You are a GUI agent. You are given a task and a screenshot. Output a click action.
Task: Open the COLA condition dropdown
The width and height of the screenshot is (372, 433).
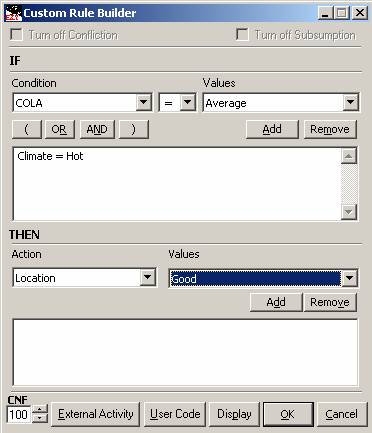[144, 102]
